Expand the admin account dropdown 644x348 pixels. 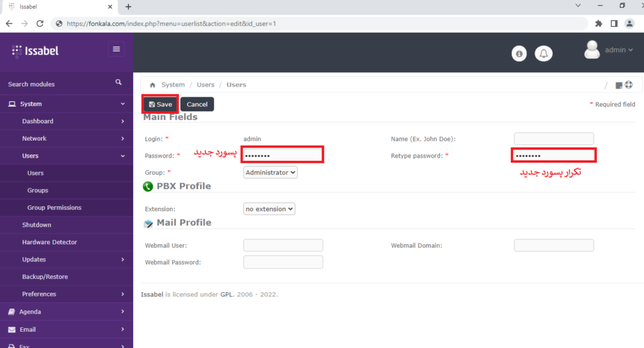click(x=619, y=50)
